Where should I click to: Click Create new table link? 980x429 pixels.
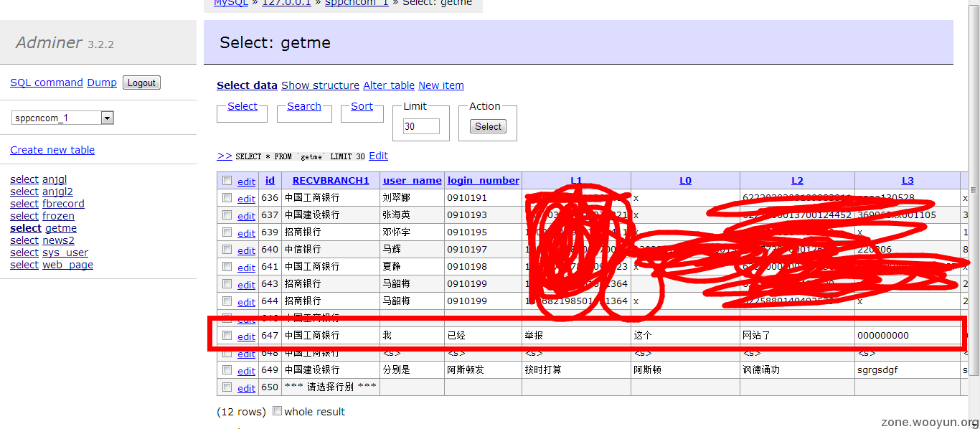pyautogui.click(x=52, y=150)
